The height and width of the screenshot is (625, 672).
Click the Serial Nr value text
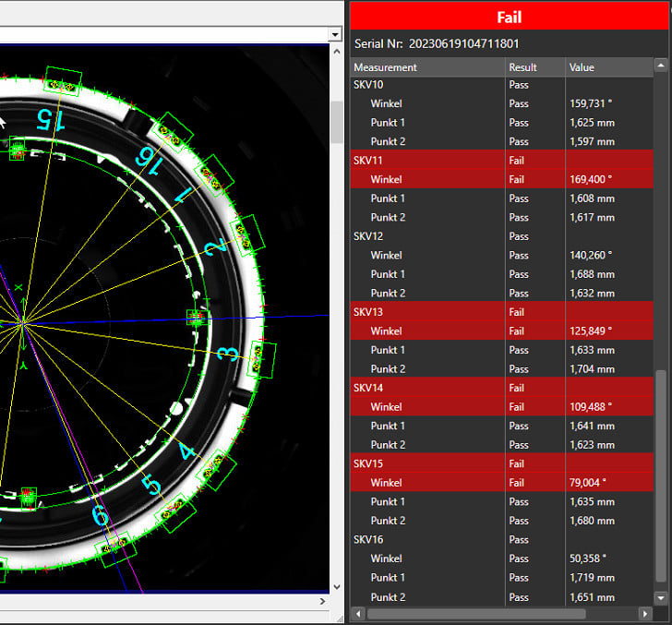coord(463,43)
